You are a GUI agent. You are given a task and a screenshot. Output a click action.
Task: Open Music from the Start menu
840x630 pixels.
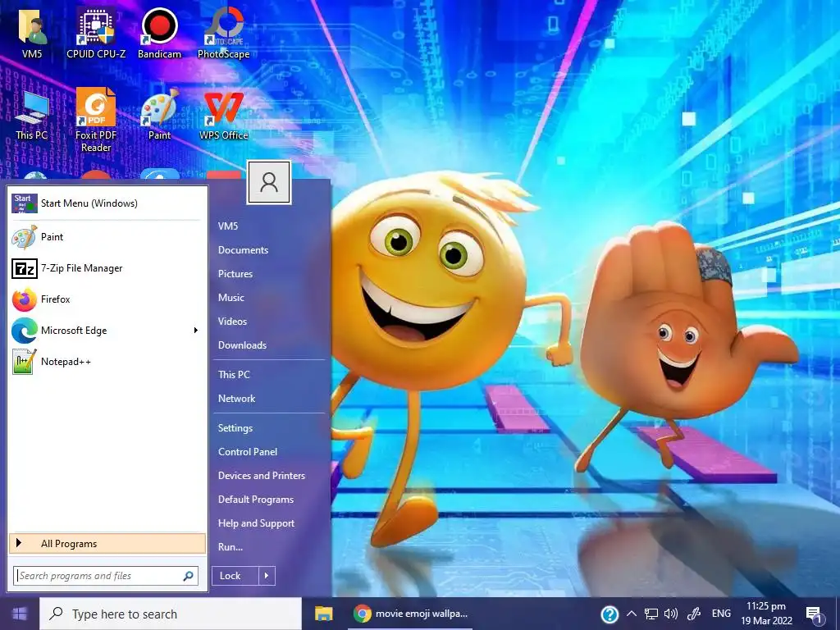pyautogui.click(x=231, y=297)
